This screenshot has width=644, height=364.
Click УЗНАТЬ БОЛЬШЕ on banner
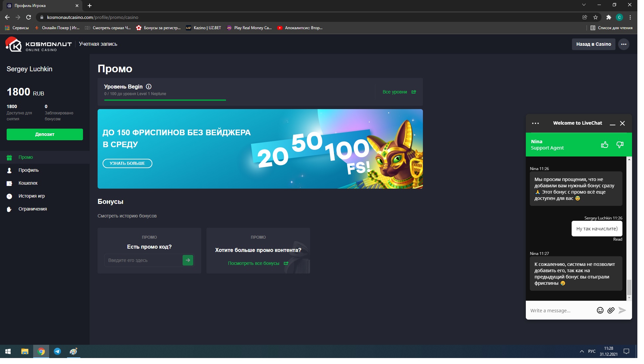click(x=127, y=163)
